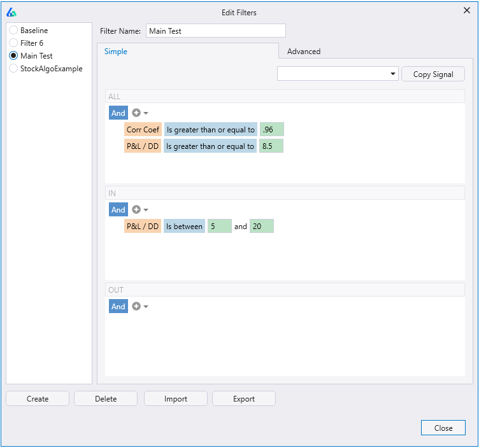Select the StockAlgoExample radio button
Image resolution: width=479 pixels, height=448 pixels.
pyautogui.click(x=13, y=68)
